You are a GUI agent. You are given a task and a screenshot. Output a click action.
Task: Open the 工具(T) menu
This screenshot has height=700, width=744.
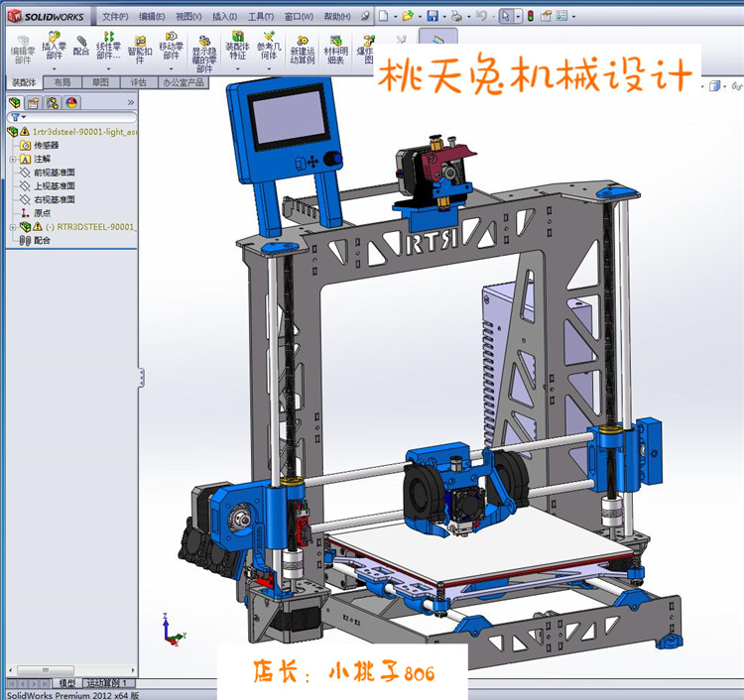pos(261,17)
